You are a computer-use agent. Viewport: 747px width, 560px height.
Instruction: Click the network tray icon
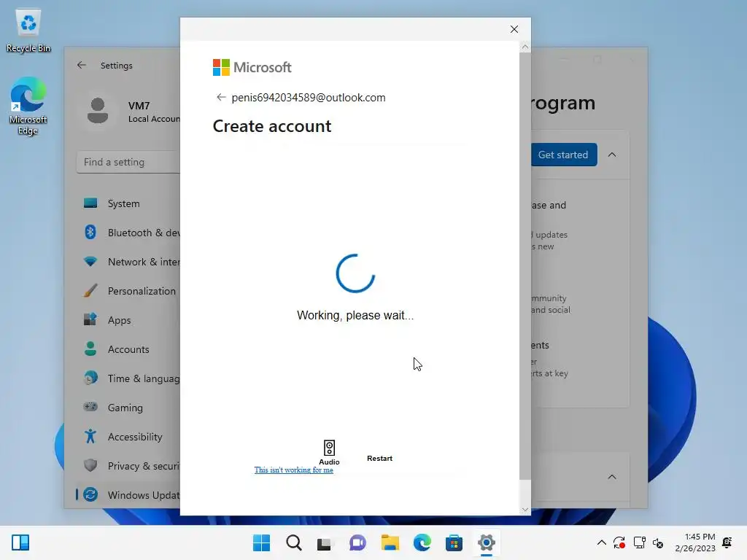[x=639, y=542]
